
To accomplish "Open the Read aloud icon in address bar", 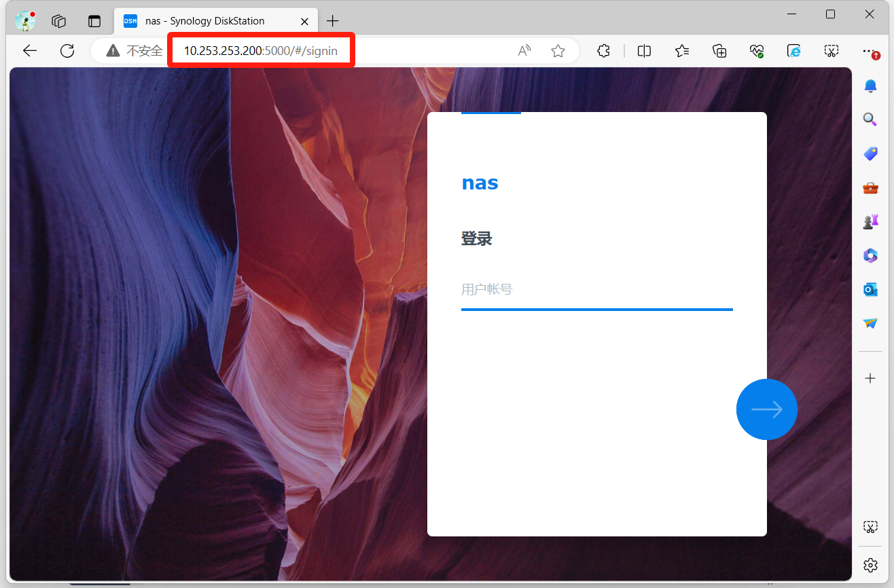I will pyautogui.click(x=524, y=51).
